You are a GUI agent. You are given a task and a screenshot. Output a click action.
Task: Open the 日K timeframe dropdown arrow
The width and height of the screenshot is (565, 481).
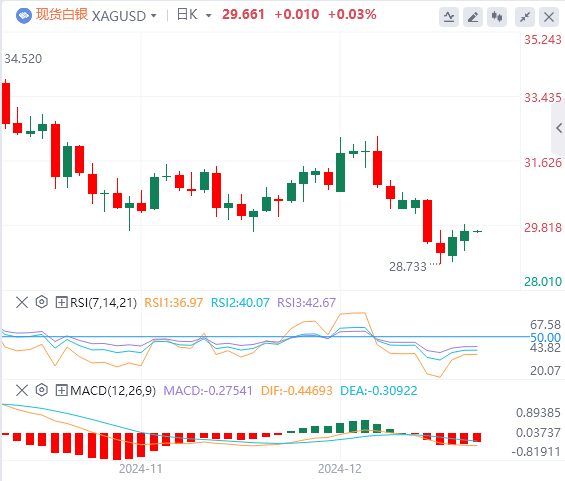[x=208, y=16]
